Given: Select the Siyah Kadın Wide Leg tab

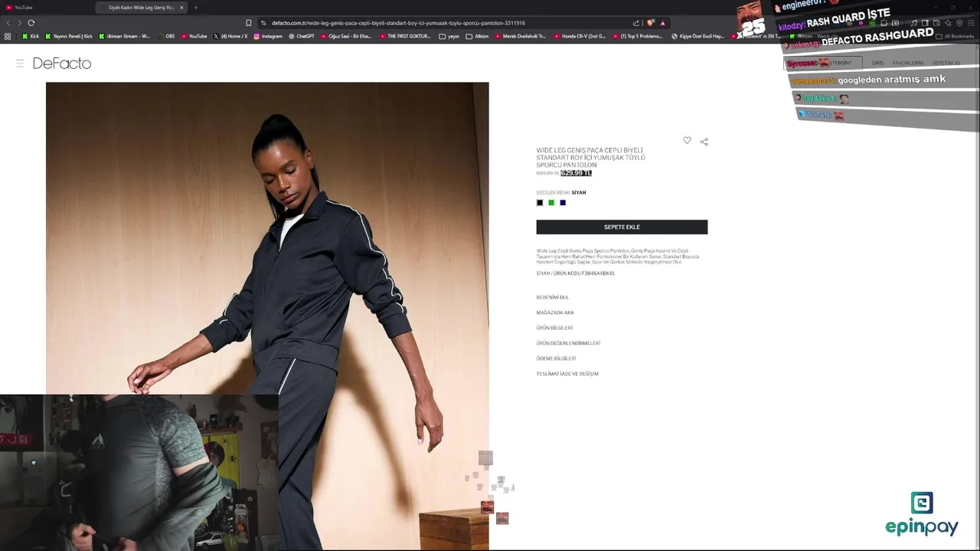Looking at the screenshot, I should [142, 8].
